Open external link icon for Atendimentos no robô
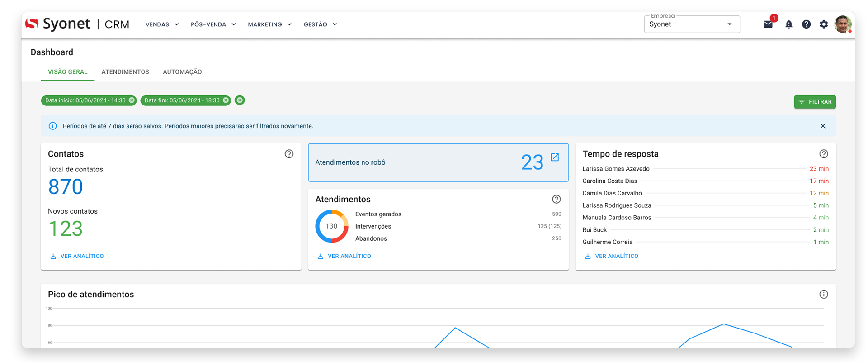The height and width of the screenshot is (362, 868). [x=555, y=157]
